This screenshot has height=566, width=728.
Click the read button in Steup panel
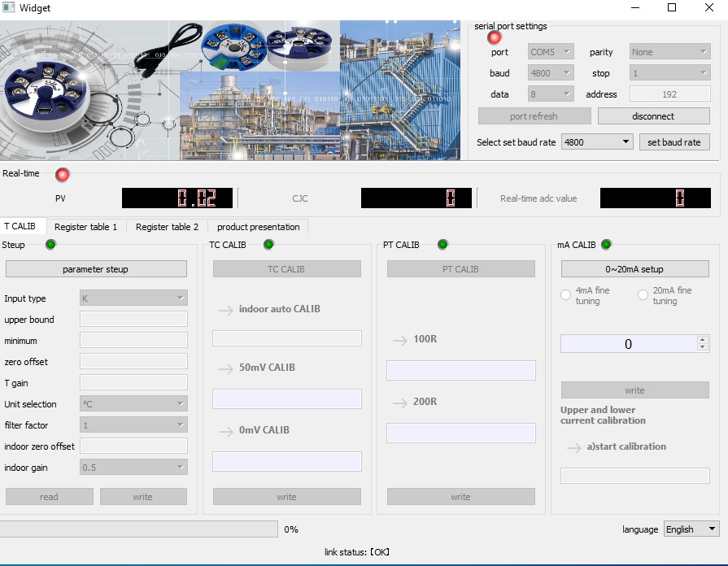50,496
